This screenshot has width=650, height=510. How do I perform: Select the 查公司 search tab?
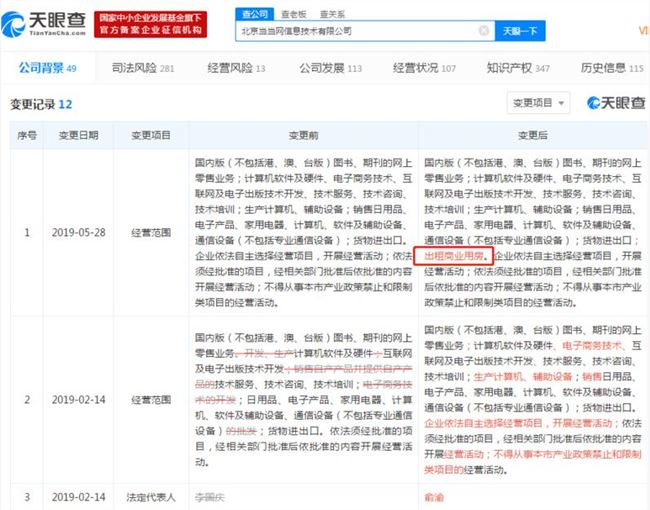255,14
